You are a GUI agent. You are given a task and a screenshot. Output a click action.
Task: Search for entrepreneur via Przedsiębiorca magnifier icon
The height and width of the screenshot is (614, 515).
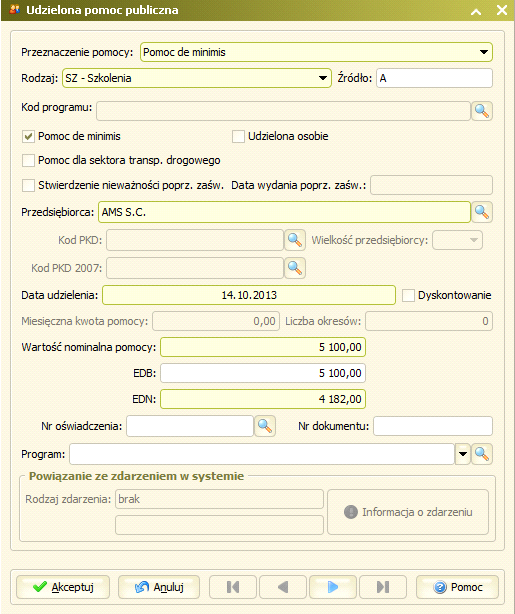click(482, 212)
